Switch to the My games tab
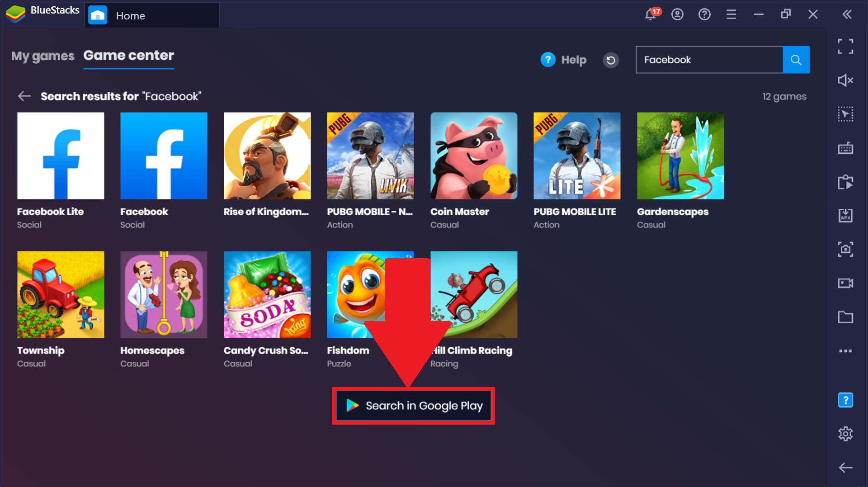 tap(43, 56)
